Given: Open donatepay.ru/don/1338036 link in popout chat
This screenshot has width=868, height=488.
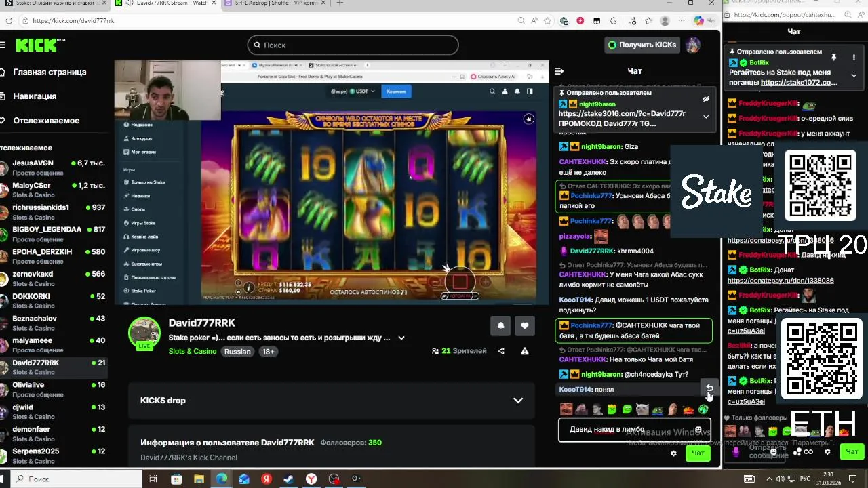Looking at the screenshot, I should tap(781, 281).
